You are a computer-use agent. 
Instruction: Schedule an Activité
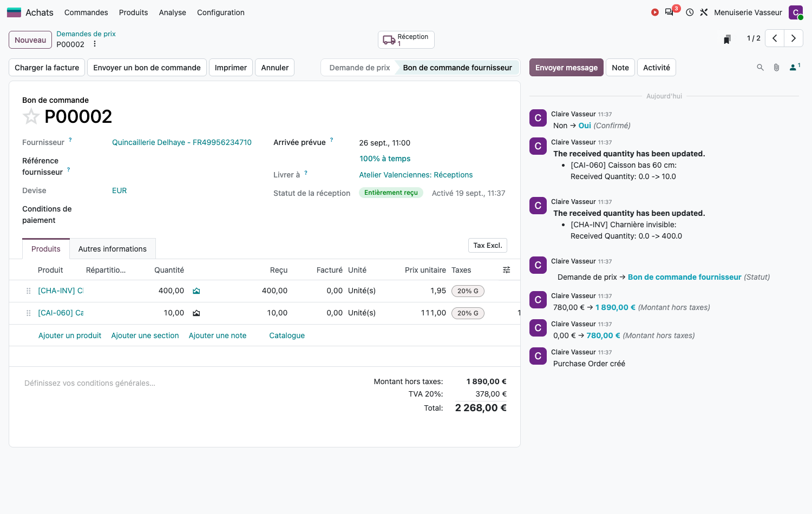click(657, 68)
